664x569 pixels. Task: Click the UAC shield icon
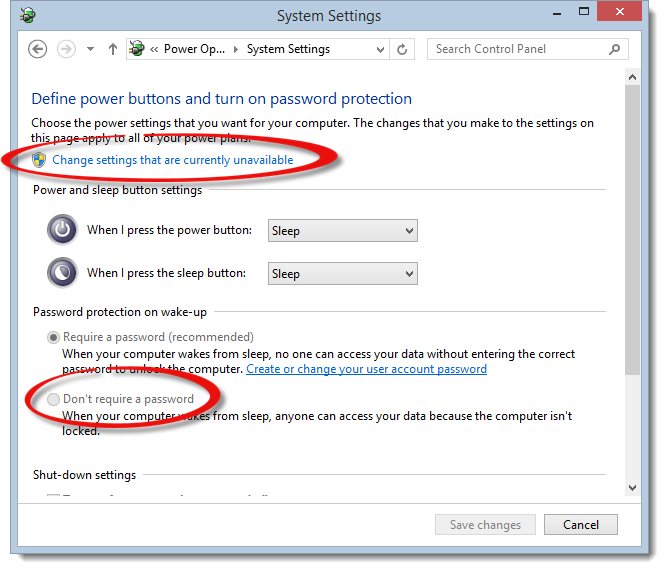click(39, 160)
